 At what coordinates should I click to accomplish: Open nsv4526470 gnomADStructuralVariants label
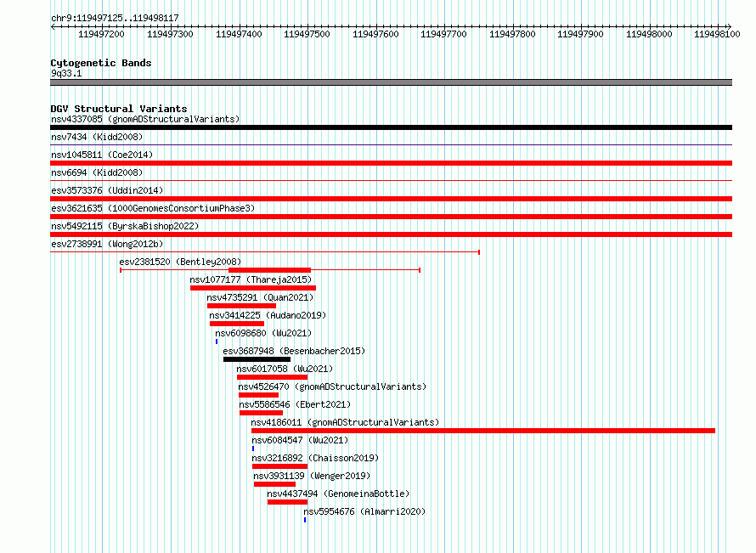332,387
